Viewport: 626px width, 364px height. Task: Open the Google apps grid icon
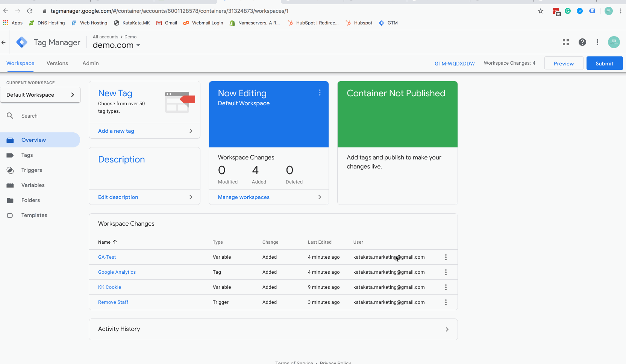pos(565,42)
